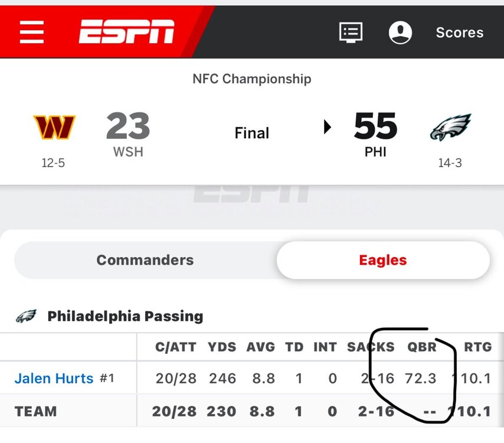Tap the Washington Commanders logo
The height and width of the screenshot is (443, 504).
(x=54, y=127)
